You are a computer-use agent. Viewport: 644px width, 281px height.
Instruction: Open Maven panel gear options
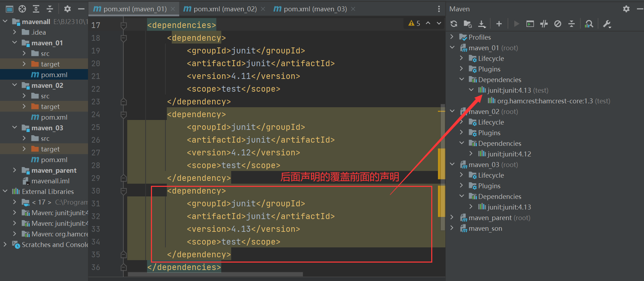point(626,9)
